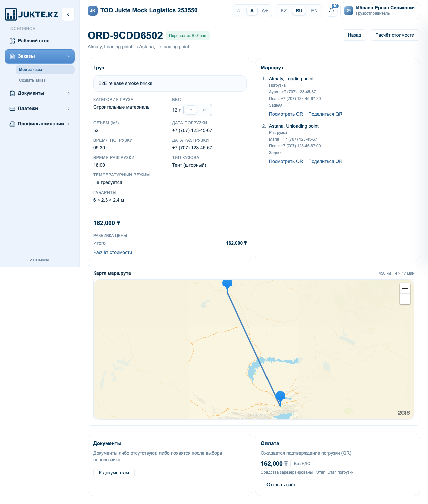Screen dimensions: 428x504
Task: Click Строительные материалы category value
Action: [122, 107]
